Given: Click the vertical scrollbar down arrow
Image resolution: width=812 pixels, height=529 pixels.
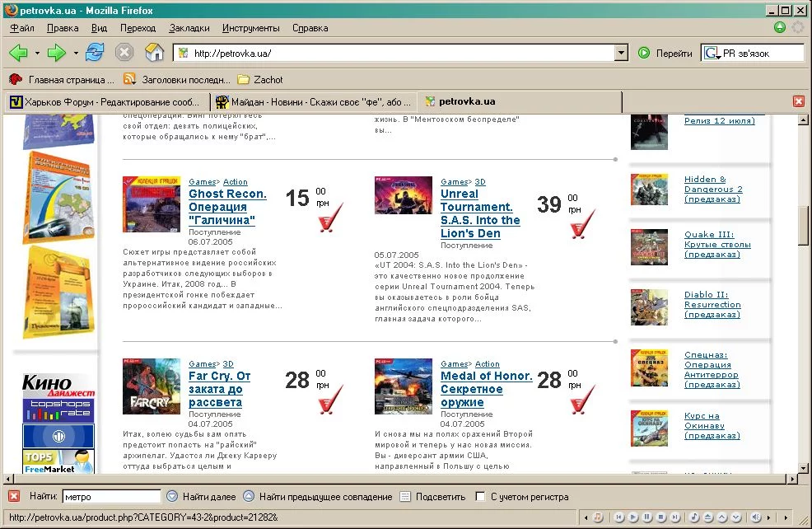Looking at the screenshot, I should point(803,468).
